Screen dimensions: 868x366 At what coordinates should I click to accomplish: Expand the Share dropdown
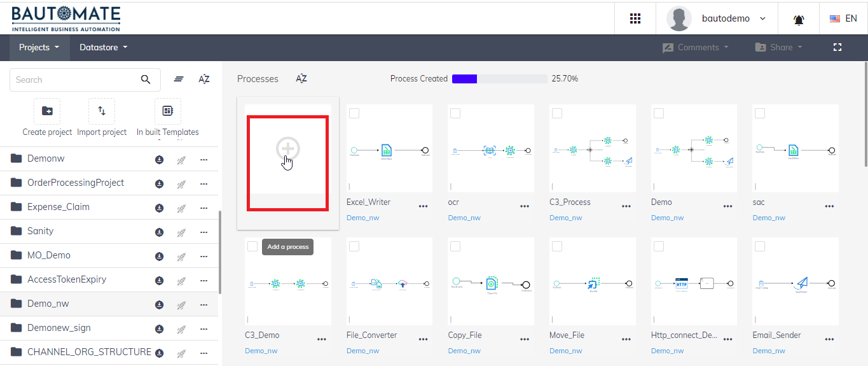(x=778, y=47)
